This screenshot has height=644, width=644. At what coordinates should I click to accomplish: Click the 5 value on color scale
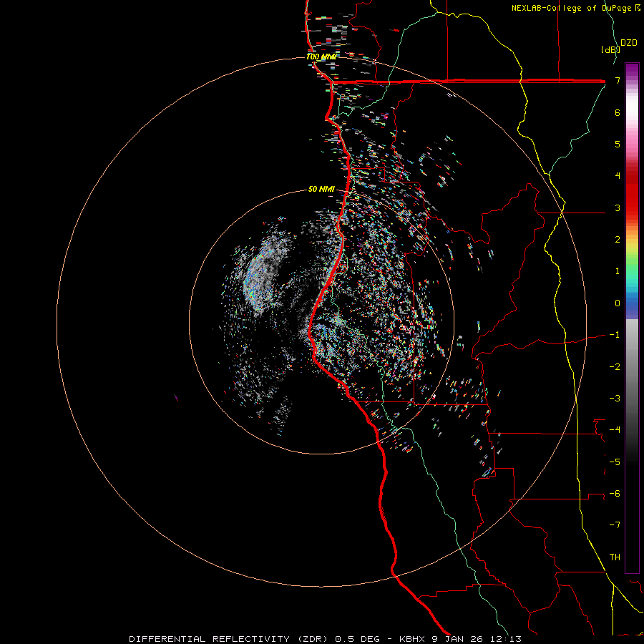click(x=618, y=144)
